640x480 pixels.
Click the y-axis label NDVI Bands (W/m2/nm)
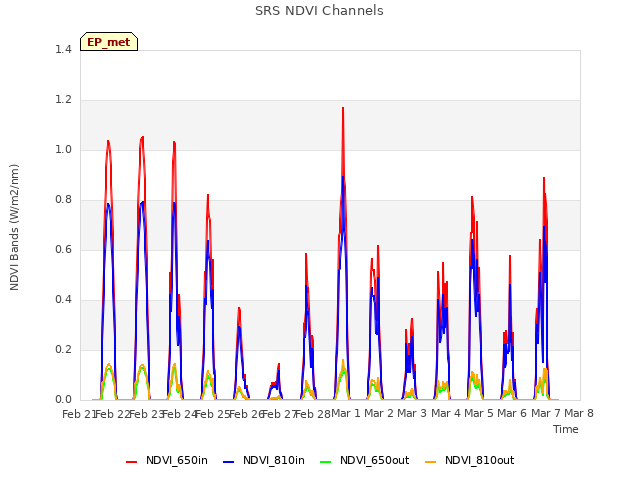[x=14, y=227]
